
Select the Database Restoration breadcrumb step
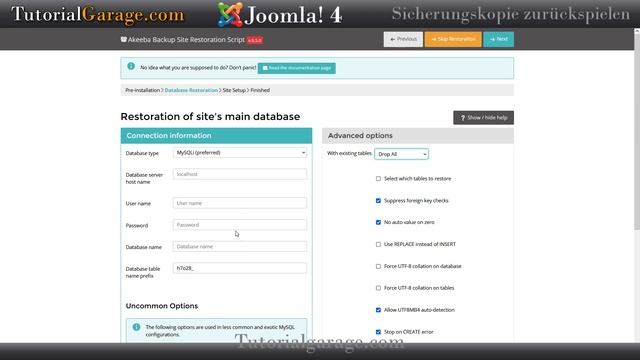coord(191,90)
